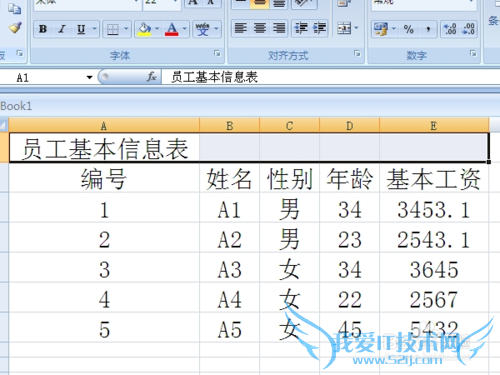Open the accounting format dropdown arrow
Screen dimensions: 500x375
394,29
